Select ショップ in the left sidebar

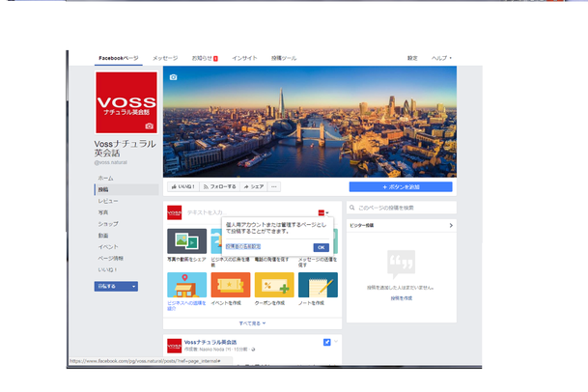click(x=126, y=224)
